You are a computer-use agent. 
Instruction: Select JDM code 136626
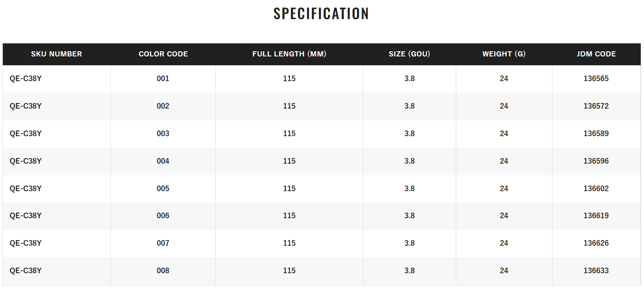click(596, 243)
